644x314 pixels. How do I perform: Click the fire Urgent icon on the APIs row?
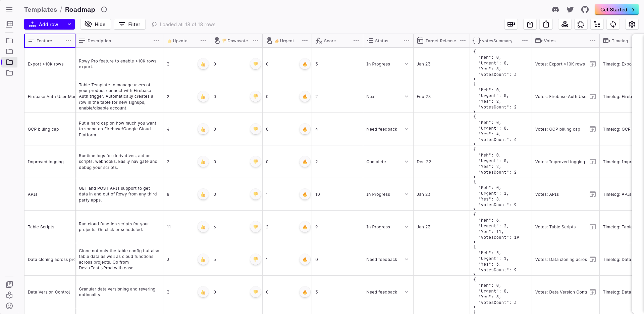click(x=305, y=194)
